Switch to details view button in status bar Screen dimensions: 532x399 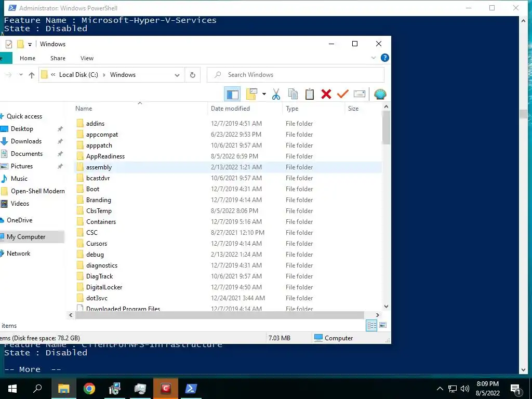coord(371,325)
